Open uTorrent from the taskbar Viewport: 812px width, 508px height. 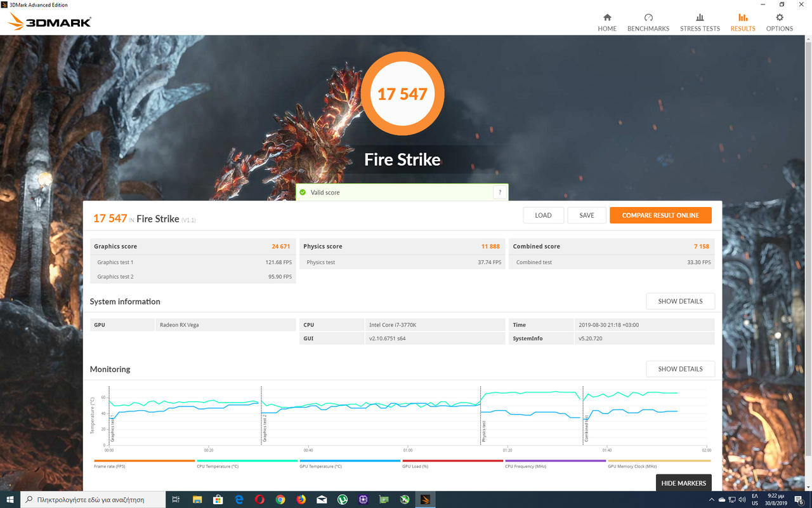tap(343, 500)
